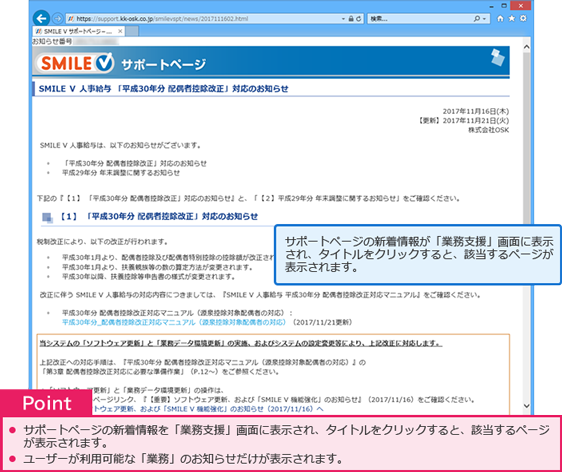
Task: Click the サポートページ banner title text
Action: [163, 65]
